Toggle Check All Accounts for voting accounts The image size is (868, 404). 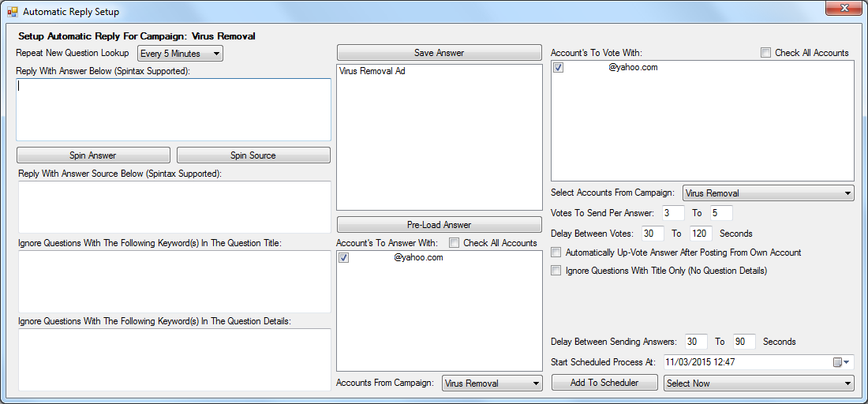click(765, 53)
